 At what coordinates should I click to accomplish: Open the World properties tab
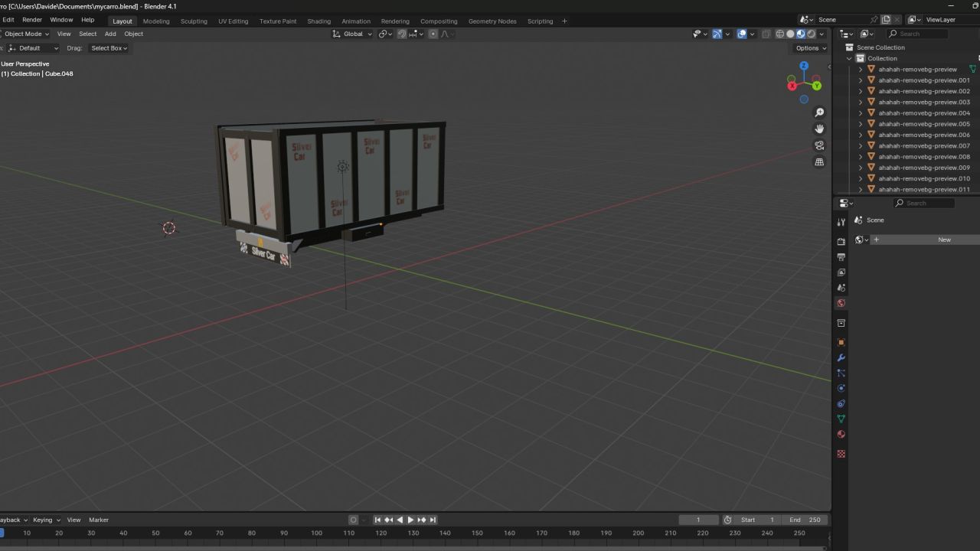pos(841,303)
